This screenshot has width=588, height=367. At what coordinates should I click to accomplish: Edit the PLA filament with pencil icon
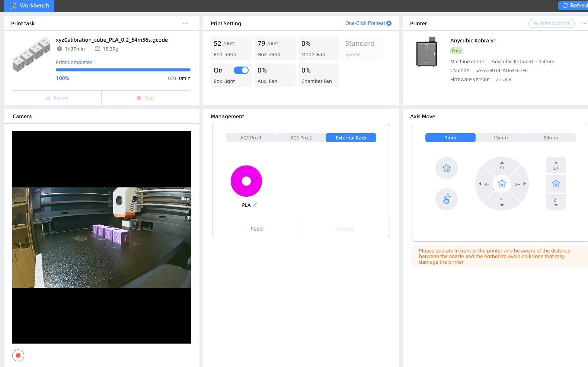255,205
